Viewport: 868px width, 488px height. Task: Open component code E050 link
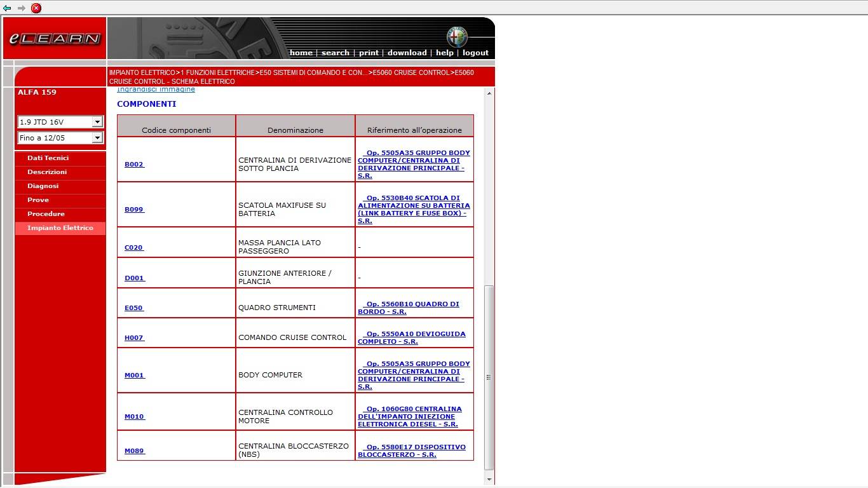134,308
